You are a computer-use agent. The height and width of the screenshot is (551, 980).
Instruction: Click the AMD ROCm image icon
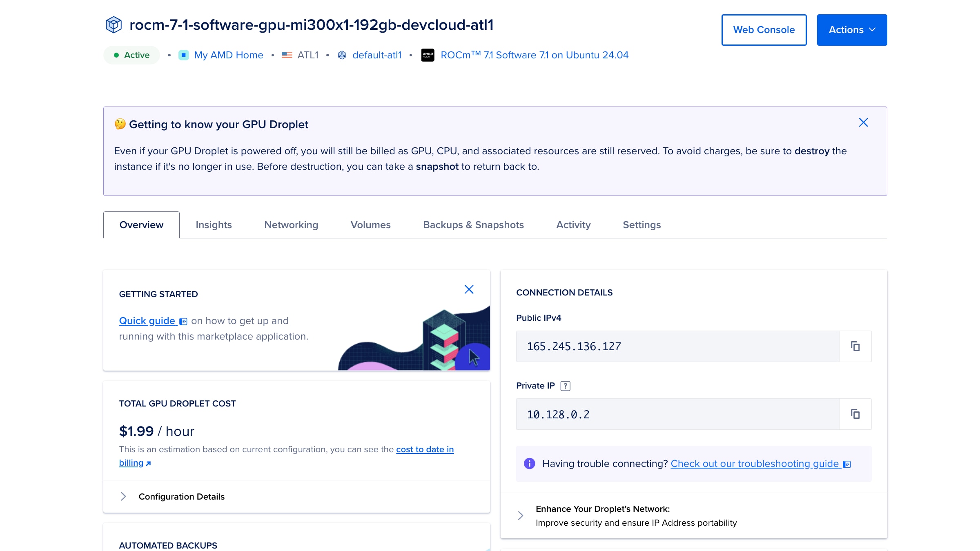[x=428, y=55]
